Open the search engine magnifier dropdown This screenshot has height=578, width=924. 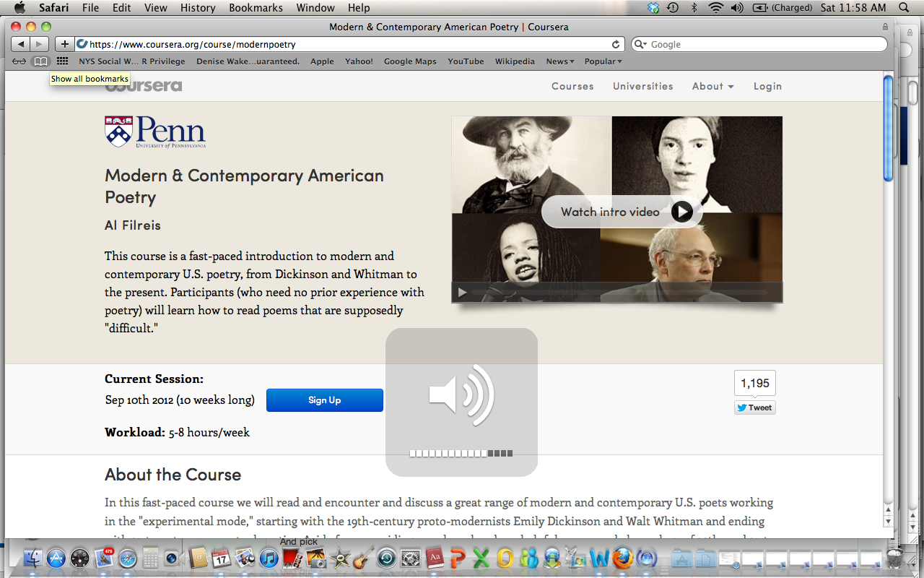coord(641,44)
